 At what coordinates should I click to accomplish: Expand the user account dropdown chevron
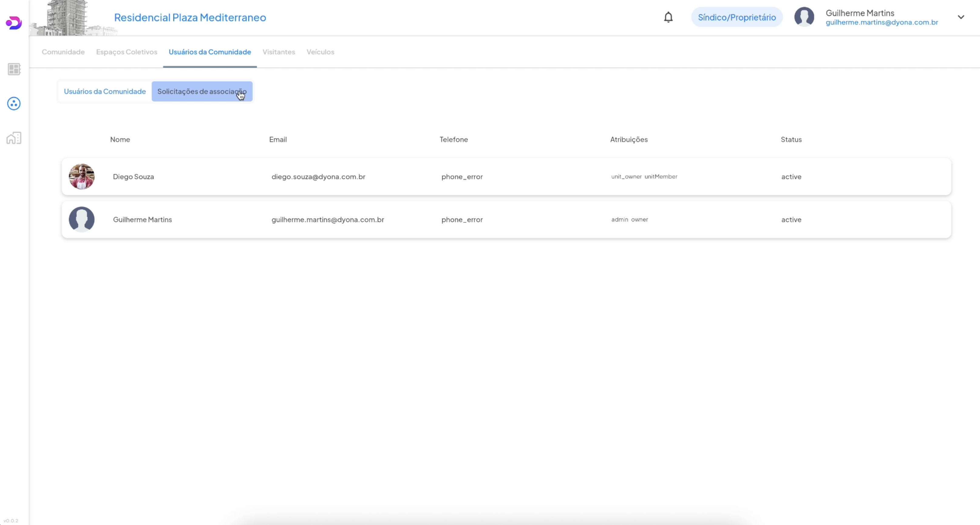click(961, 17)
